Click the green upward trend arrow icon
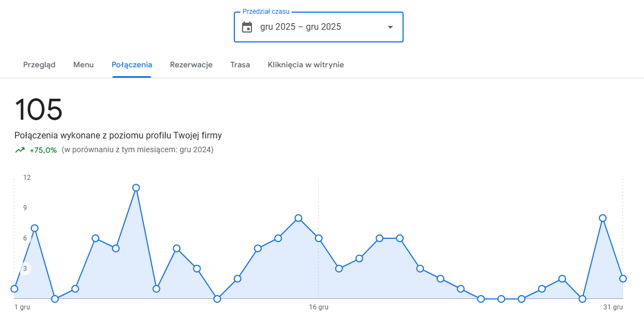 pyautogui.click(x=20, y=150)
